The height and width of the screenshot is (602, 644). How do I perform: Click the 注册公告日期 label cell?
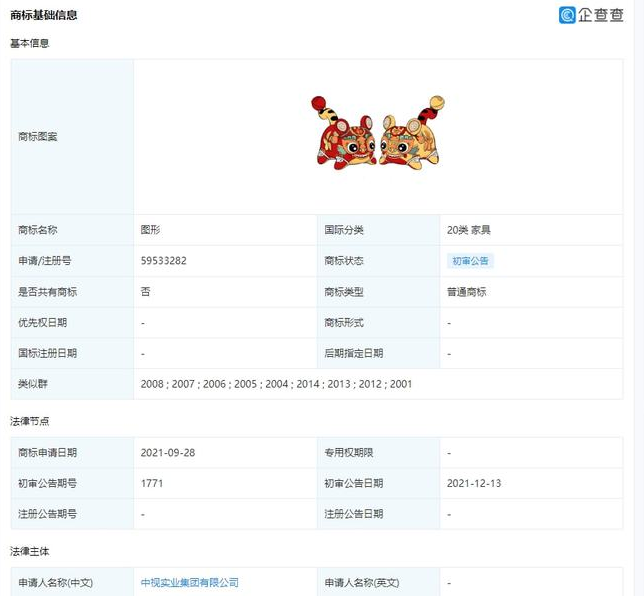click(x=379, y=514)
